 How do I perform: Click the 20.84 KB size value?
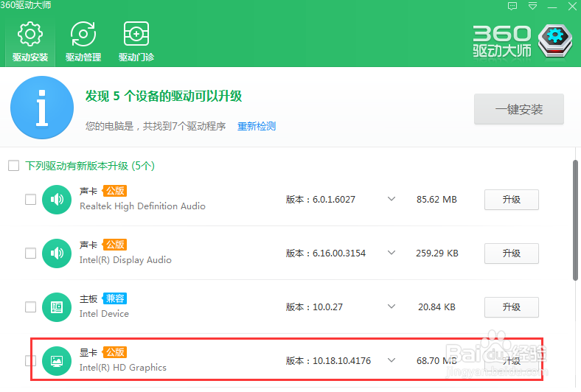(436, 307)
